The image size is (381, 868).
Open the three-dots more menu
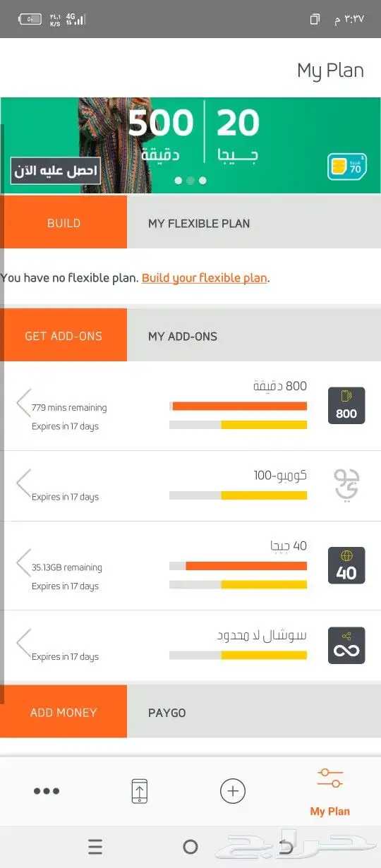tap(47, 791)
